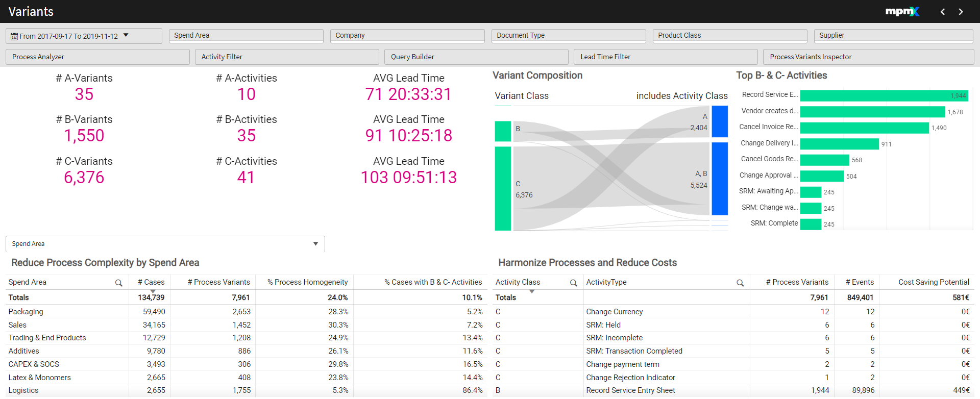Open the Company filter

[407, 35]
